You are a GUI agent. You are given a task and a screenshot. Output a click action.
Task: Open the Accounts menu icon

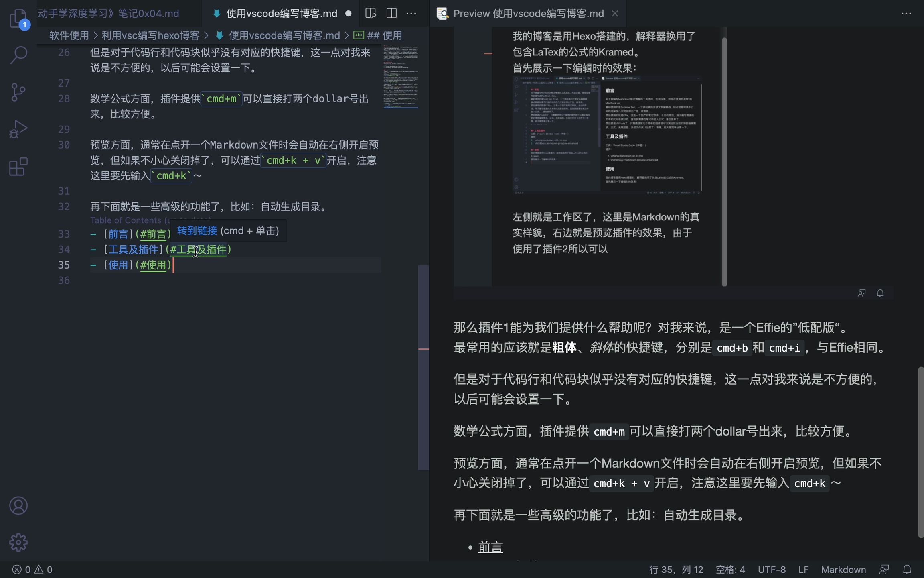[x=18, y=505]
